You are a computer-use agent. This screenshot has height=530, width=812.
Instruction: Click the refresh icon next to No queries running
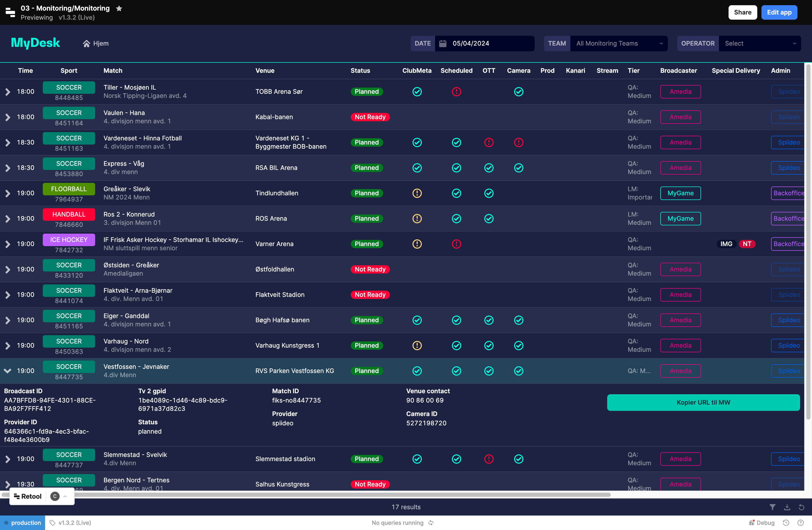click(431, 523)
